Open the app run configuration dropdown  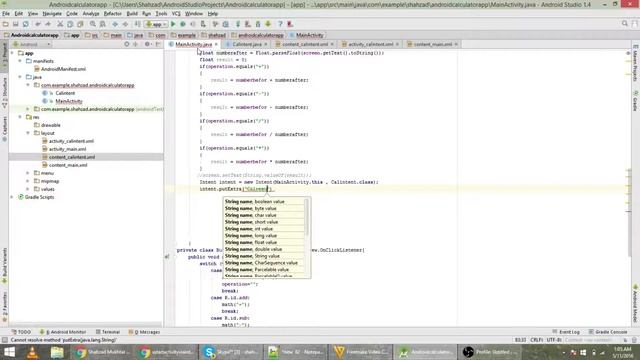(156, 24)
